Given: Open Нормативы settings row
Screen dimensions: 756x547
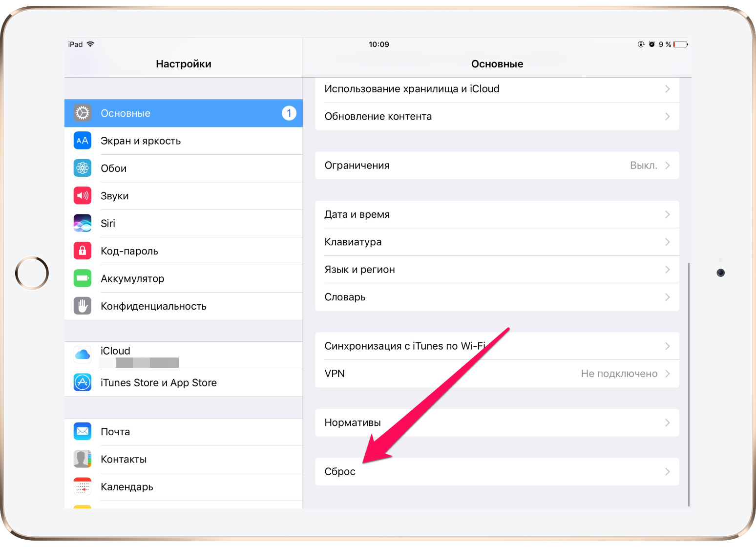Looking at the screenshot, I should coord(497,422).
